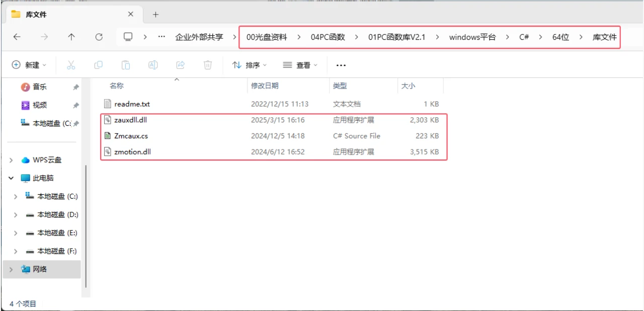This screenshot has height=311, width=644.
Task: Click the Delete (trash) icon
Action: (207, 64)
